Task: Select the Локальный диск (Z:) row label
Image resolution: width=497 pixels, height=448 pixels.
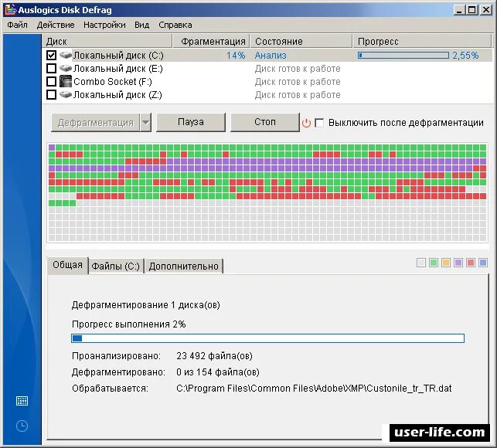Action: pos(117,95)
